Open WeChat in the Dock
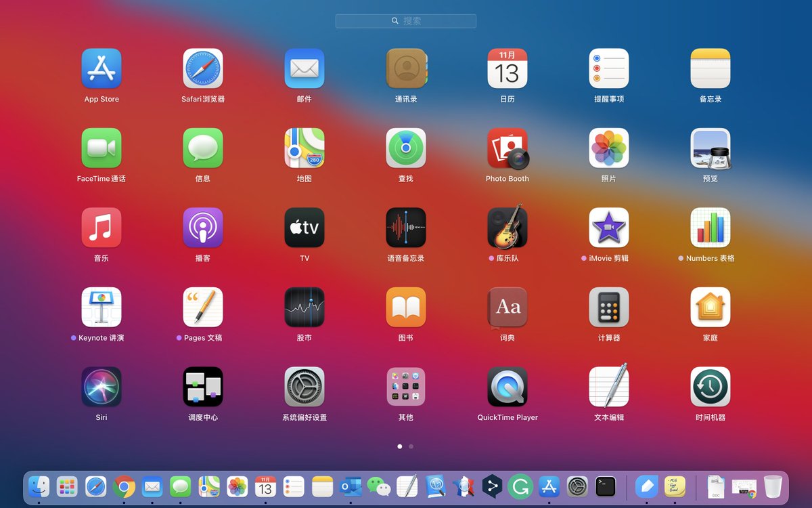Viewport: 812px width, 508px height. click(x=379, y=486)
